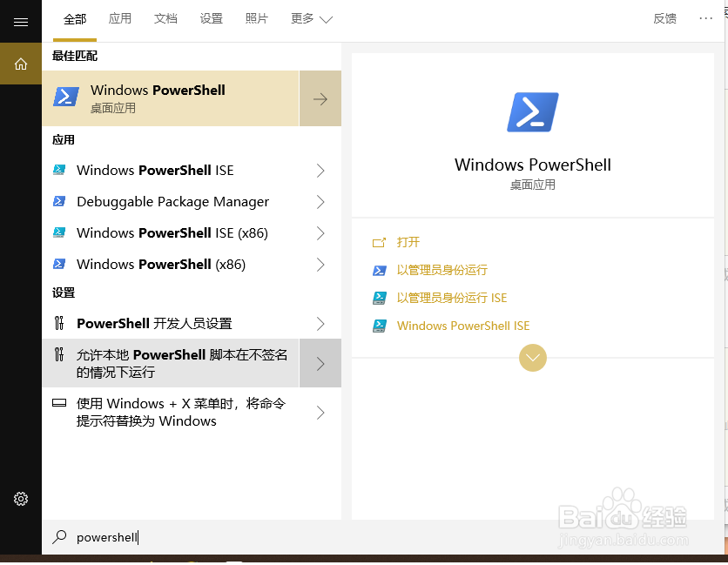
Task: Click the Windows PowerShell blue icon in results
Action: [x=65, y=97]
